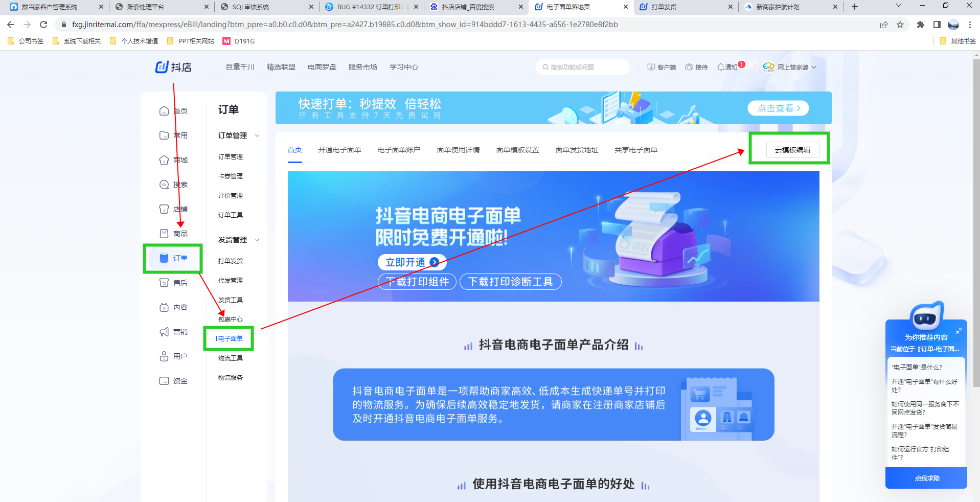Open 巨量千川 in top navigation
This screenshot has width=980, height=502.
(x=240, y=67)
